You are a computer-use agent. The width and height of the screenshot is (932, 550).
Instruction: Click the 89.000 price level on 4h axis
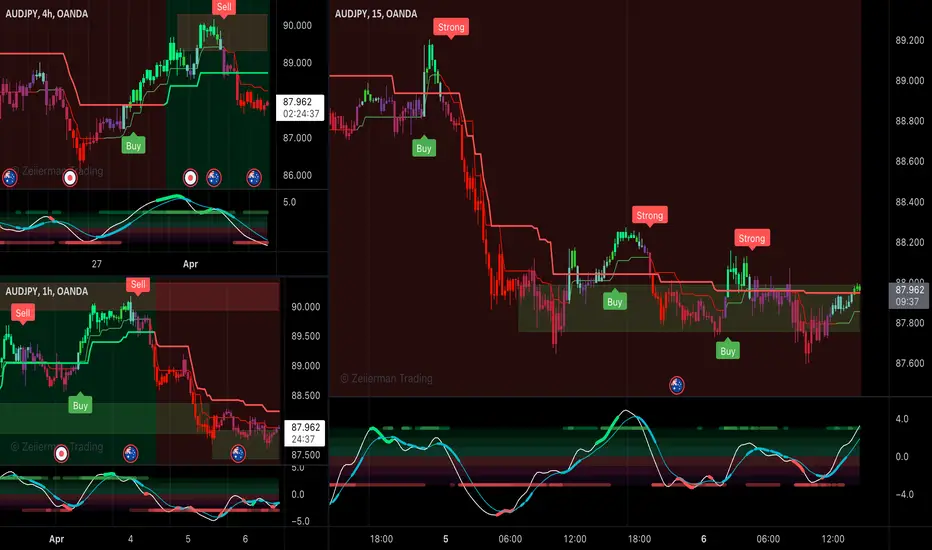pyautogui.click(x=297, y=63)
